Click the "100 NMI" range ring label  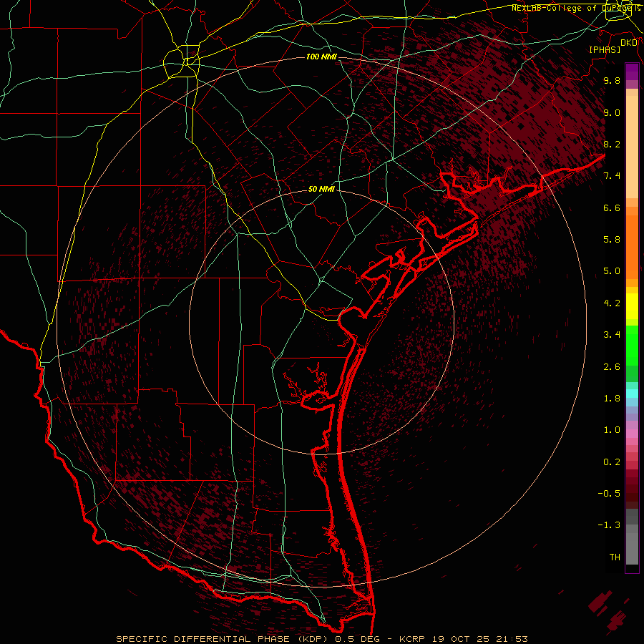(x=321, y=57)
